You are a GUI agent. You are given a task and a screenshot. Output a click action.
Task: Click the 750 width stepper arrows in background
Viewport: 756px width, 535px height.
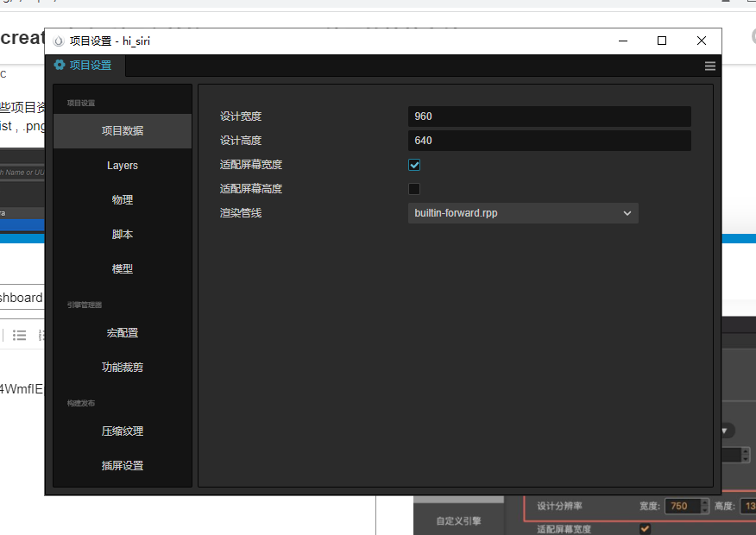coord(705,506)
